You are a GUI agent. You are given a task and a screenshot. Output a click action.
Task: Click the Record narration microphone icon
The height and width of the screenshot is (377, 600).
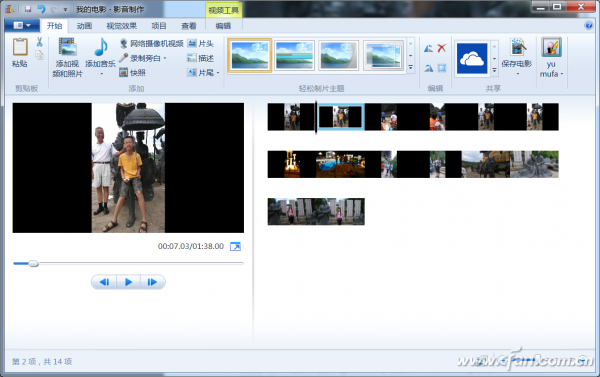click(x=123, y=58)
